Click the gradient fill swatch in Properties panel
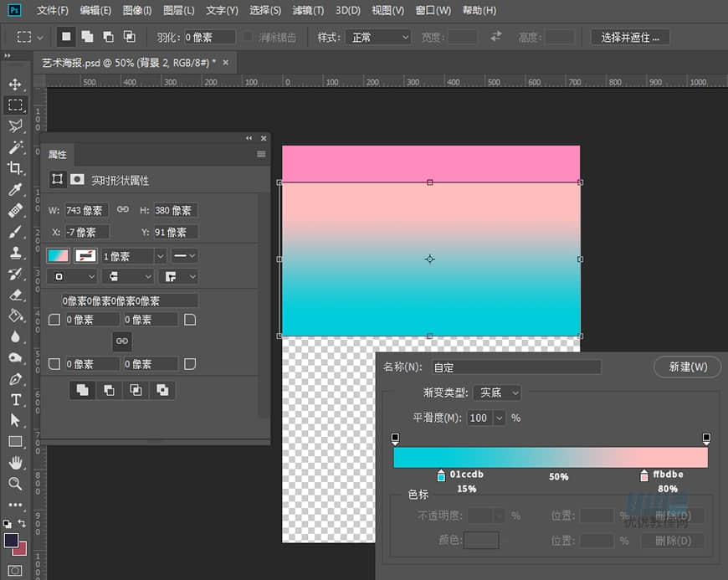The height and width of the screenshot is (580, 728). [58, 254]
